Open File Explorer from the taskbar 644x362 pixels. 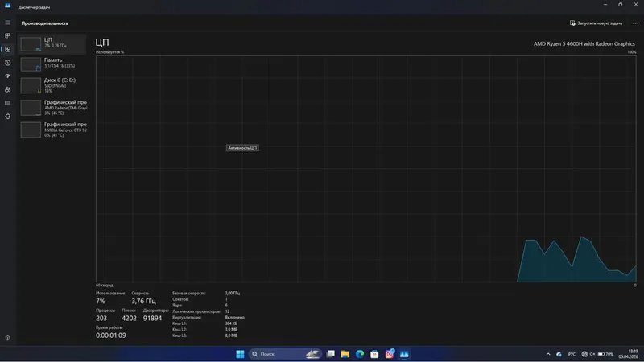345,354
